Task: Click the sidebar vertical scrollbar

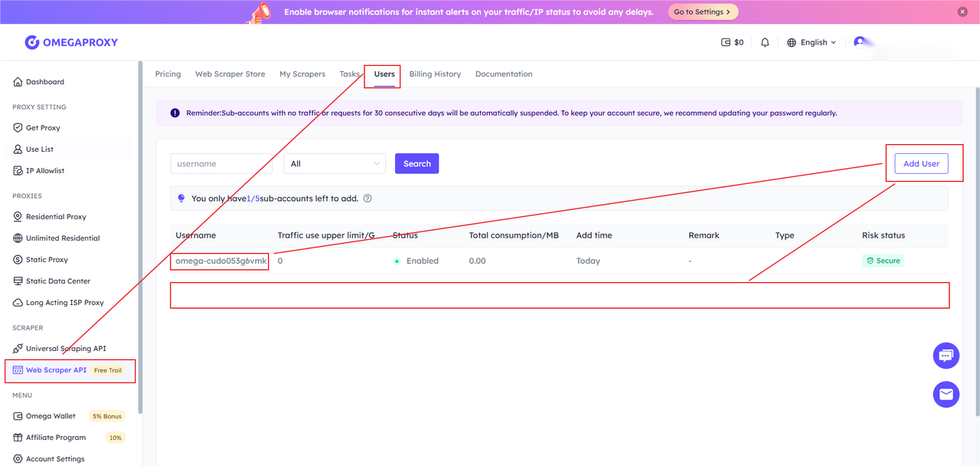Action: (140, 230)
